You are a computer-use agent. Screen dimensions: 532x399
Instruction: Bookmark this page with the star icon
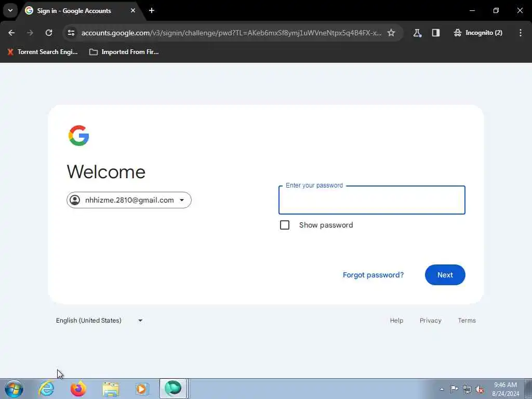pyautogui.click(x=391, y=33)
